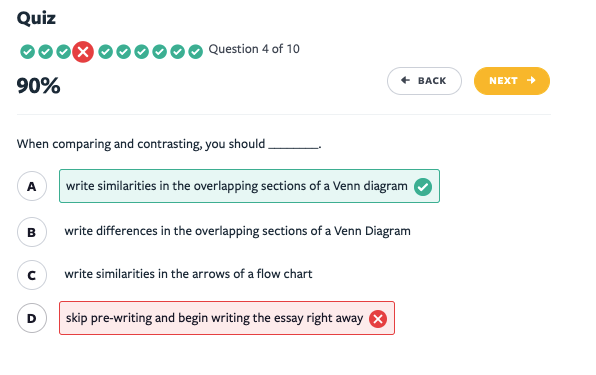Go to fifth question progress checkmark
This screenshot has width=596, height=375.
coord(106,52)
